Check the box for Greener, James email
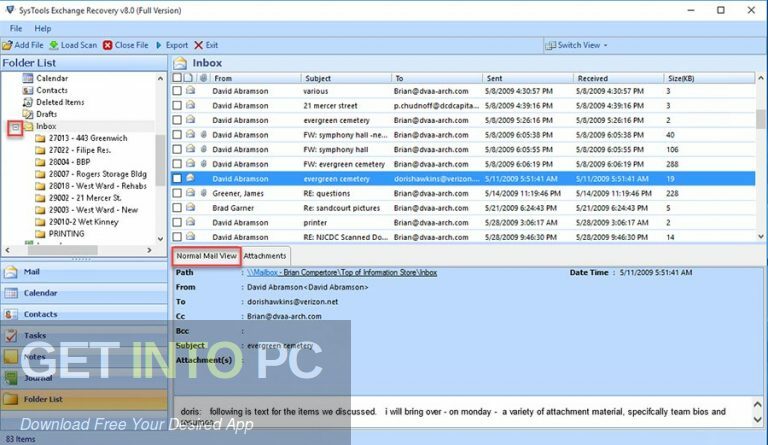768x445 pixels. click(x=177, y=193)
